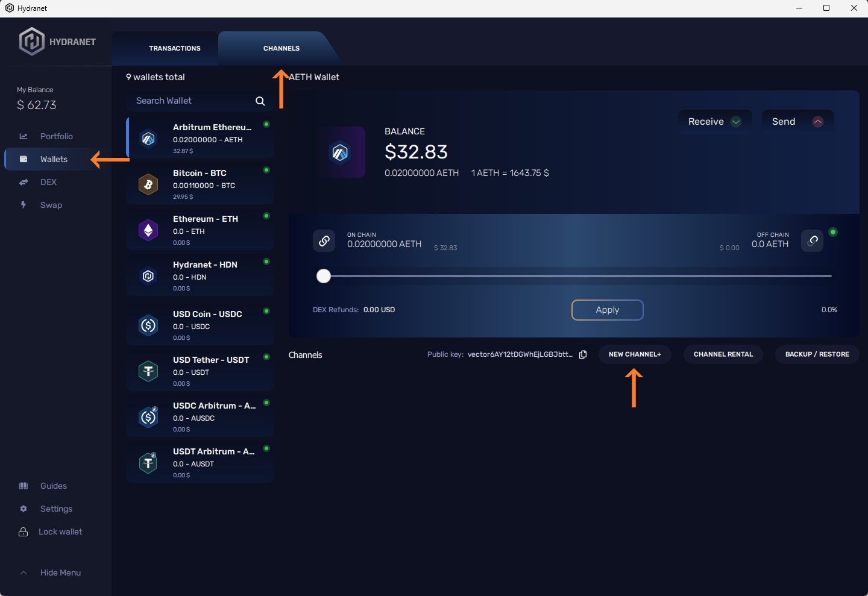Click the My Balance $ 62.73 total
This screenshot has width=868, height=596.
tap(37, 105)
